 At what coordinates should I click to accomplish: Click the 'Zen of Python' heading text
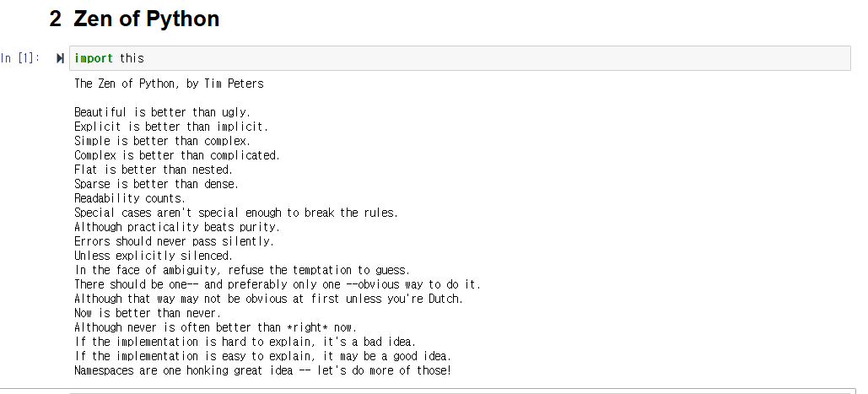click(x=146, y=19)
